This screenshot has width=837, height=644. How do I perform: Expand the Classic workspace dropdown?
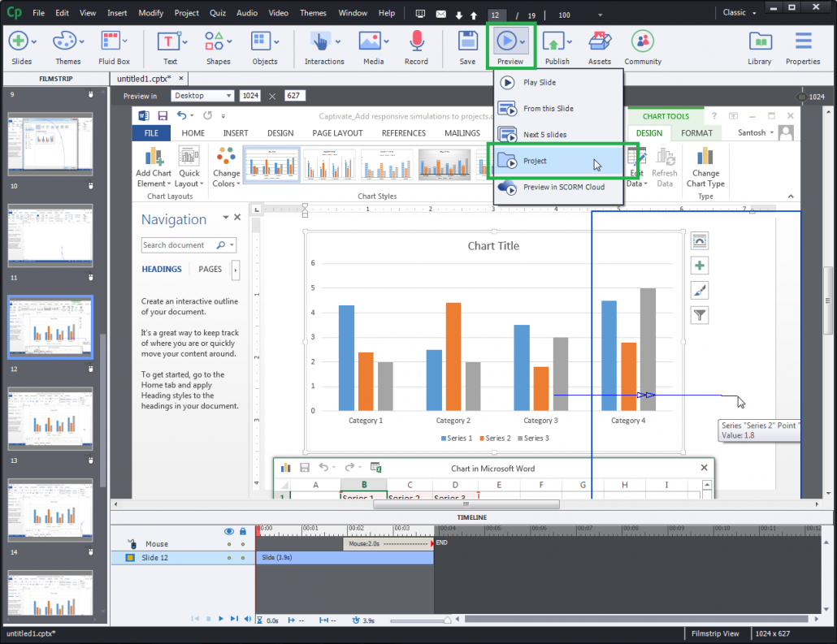738,12
